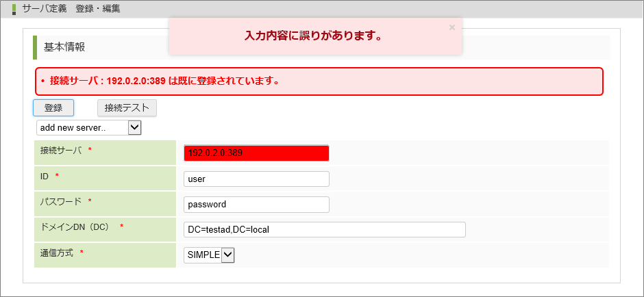
Task: Click the サーバ定義 登録・編集 page title
Action: [x=71, y=9]
